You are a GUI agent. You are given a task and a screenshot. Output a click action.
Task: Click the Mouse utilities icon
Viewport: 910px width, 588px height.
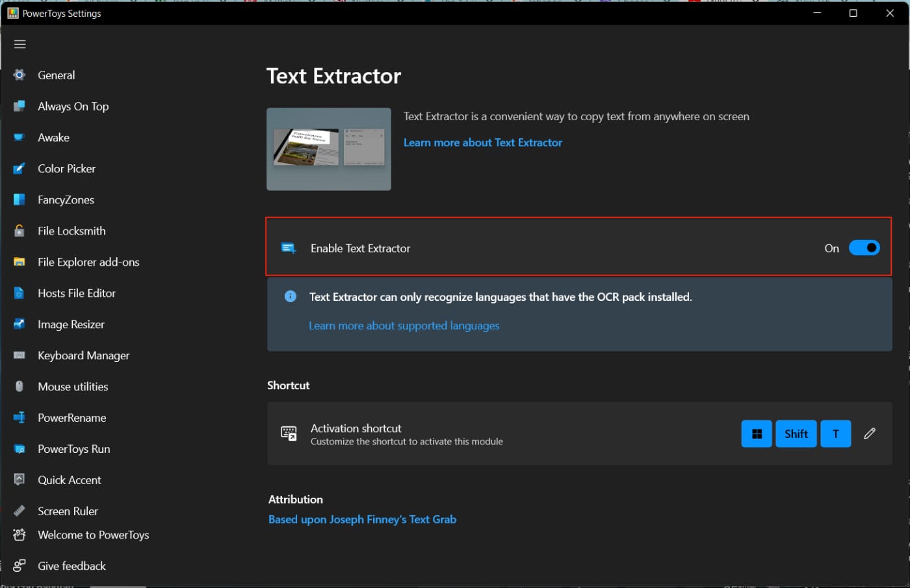click(x=19, y=387)
